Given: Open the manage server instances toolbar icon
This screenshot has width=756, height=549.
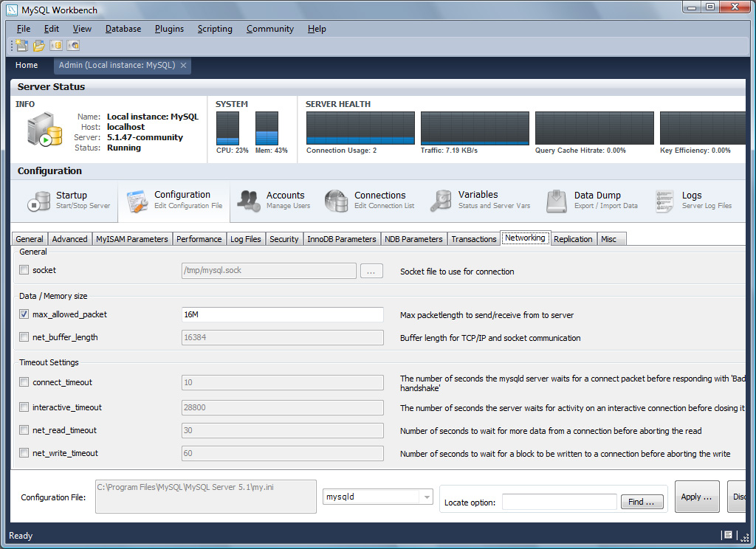Looking at the screenshot, I should coord(73,45).
